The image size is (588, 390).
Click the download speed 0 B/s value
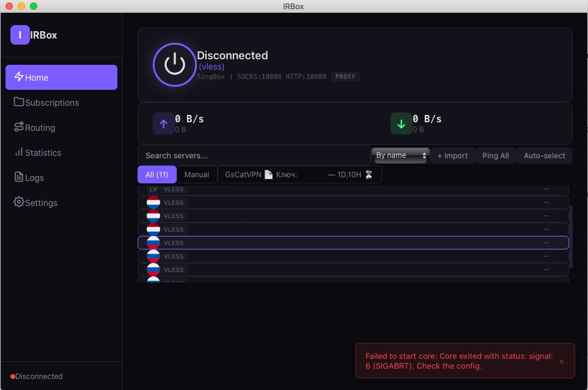pyautogui.click(x=427, y=119)
